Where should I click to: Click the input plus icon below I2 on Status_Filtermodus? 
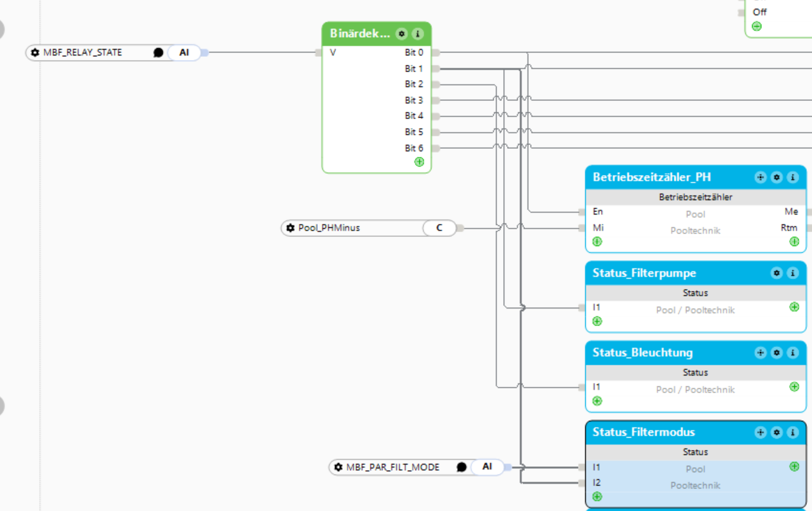[x=597, y=496]
